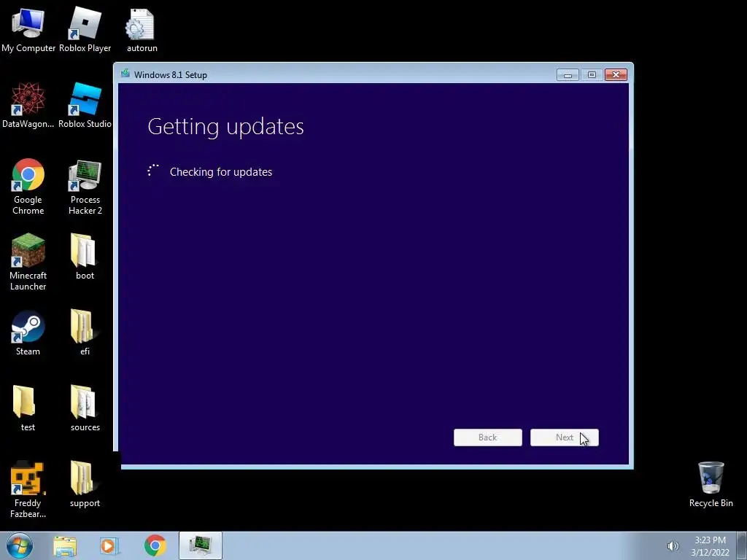Switch to the Process Hacker taskbar item

(x=201, y=545)
